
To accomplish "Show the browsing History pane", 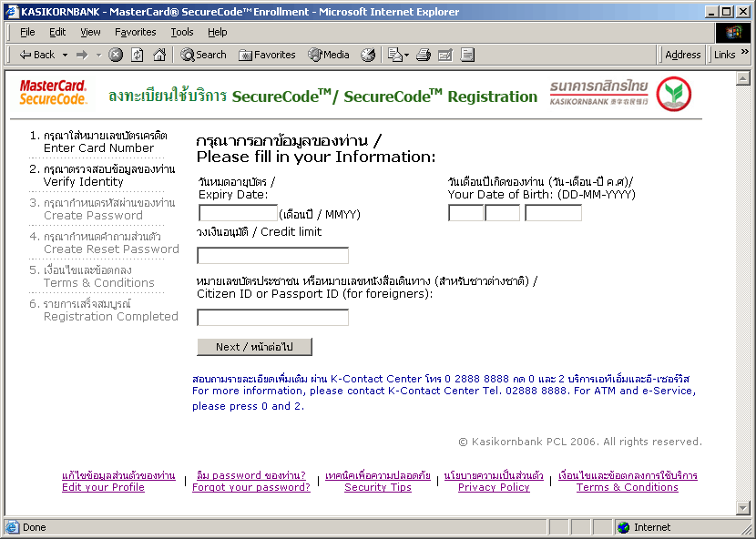I will (x=368, y=55).
